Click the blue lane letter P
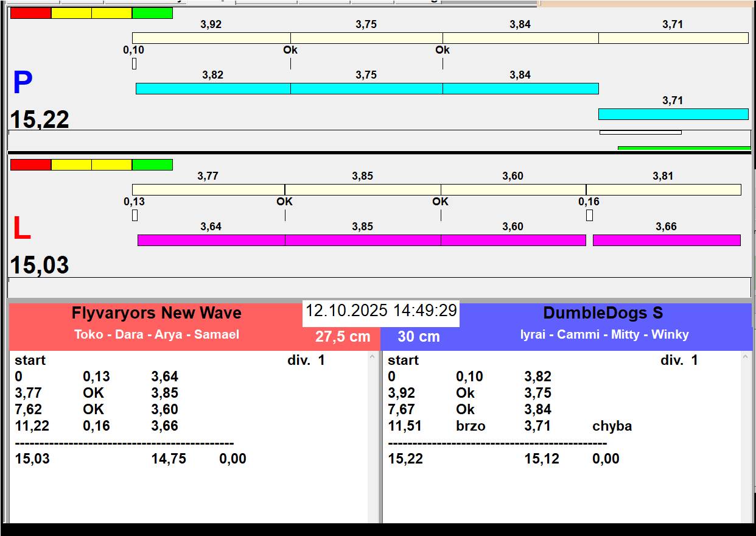Screen dimensions: 756x536 point(23,83)
